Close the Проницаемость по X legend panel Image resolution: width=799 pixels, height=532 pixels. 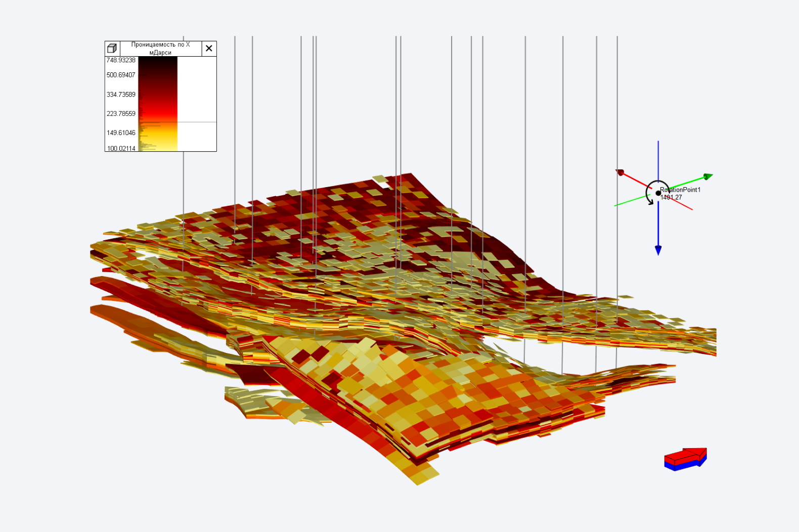(209, 49)
